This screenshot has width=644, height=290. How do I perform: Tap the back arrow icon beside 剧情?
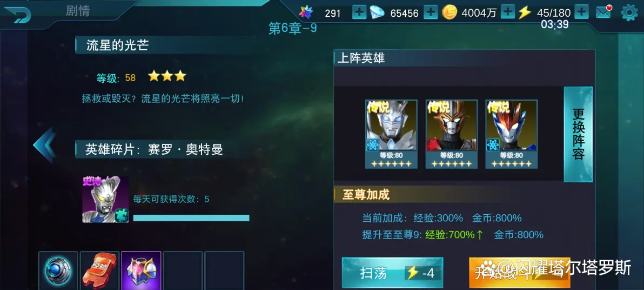pyautogui.click(x=17, y=15)
